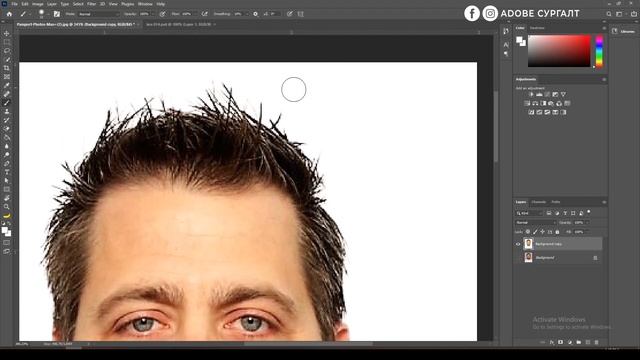The image size is (640, 360).
Task: Switch to the Swatches tab
Action: tap(537, 28)
